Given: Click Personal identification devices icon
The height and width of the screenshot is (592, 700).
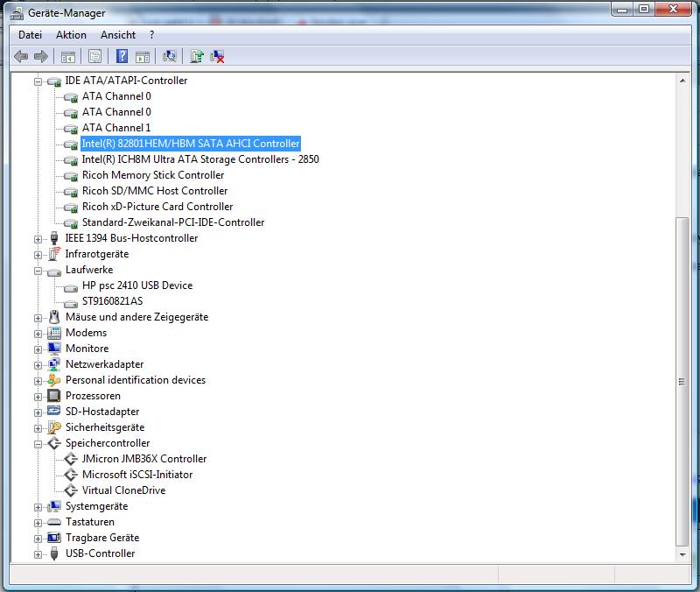Looking at the screenshot, I should 54,380.
